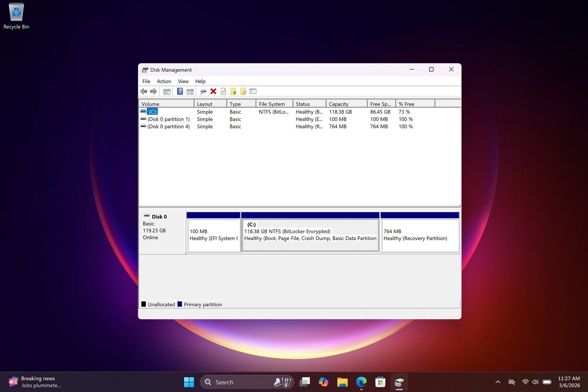Sort by the Layout column header

click(210, 104)
